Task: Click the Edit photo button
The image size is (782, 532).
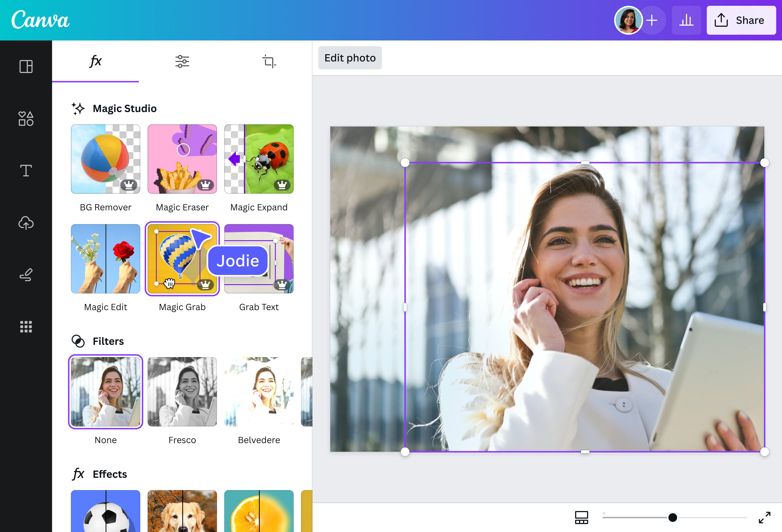Action: click(350, 57)
